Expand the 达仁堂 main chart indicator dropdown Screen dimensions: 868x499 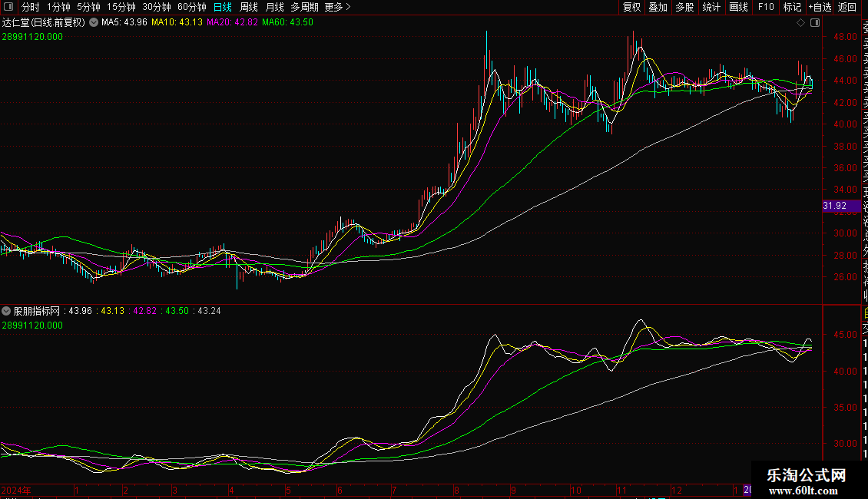(x=94, y=22)
